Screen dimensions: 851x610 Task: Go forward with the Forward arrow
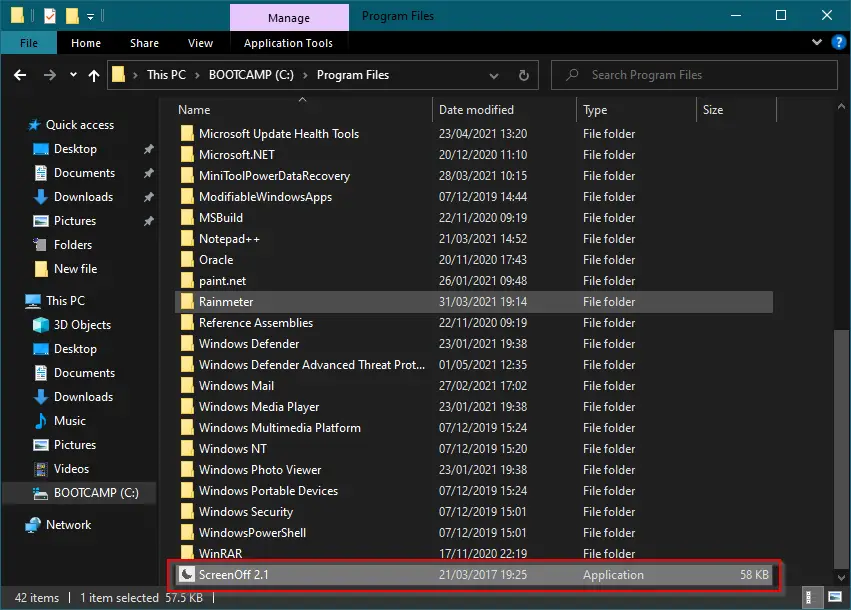[x=49, y=75]
